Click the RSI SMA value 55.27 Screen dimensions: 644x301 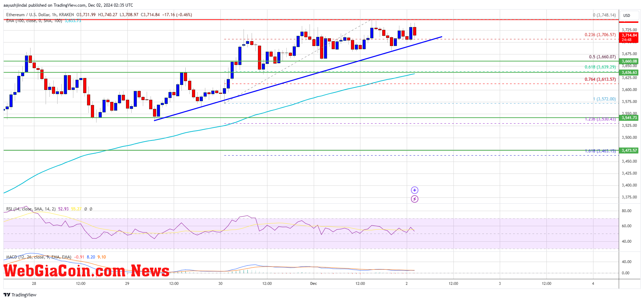point(76,209)
